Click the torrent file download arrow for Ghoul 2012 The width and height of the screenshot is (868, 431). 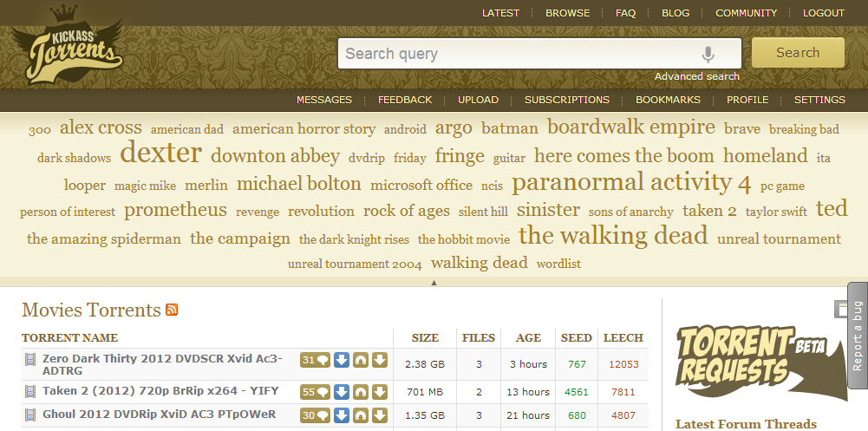379,415
